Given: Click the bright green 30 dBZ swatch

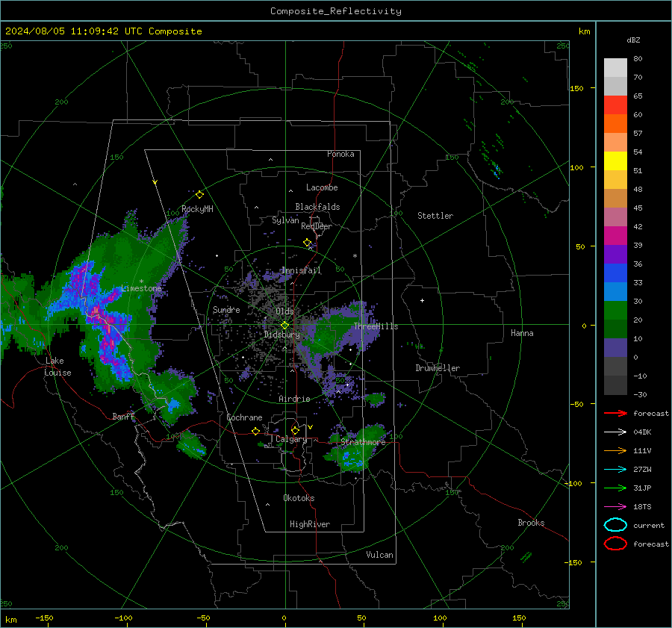Looking at the screenshot, I should [615, 311].
